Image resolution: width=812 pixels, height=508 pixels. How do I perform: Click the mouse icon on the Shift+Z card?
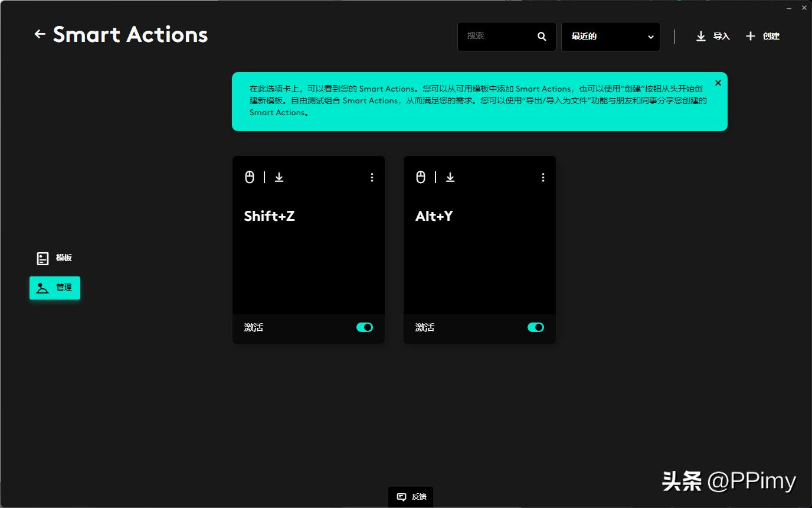250,177
